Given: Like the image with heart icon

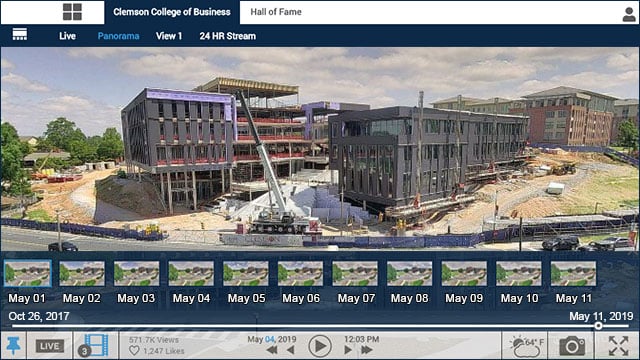Looking at the screenshot, I should (134, 351).
